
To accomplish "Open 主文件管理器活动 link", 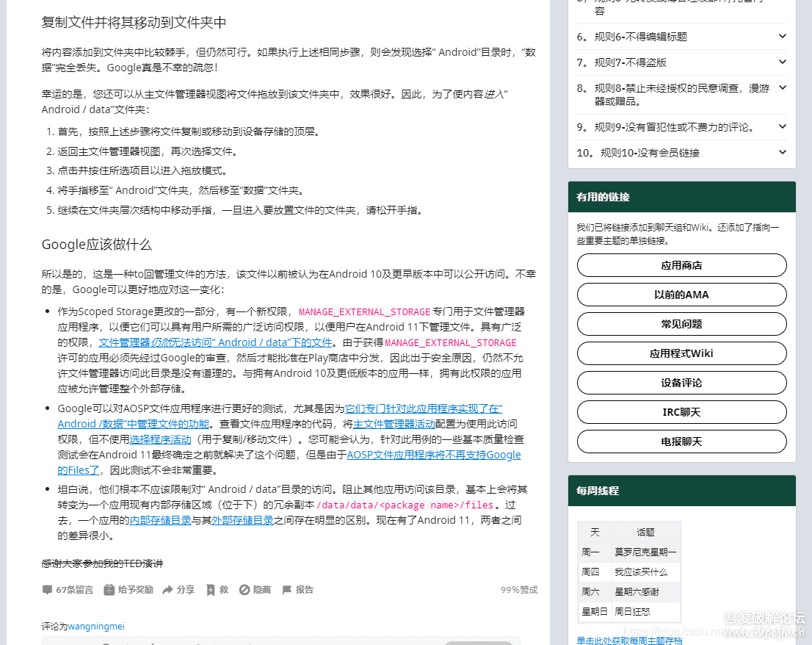I will [x=394, y=425].
